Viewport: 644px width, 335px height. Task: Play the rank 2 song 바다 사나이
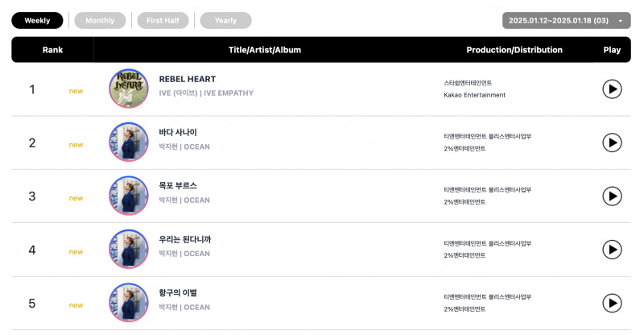coord(612,143)
